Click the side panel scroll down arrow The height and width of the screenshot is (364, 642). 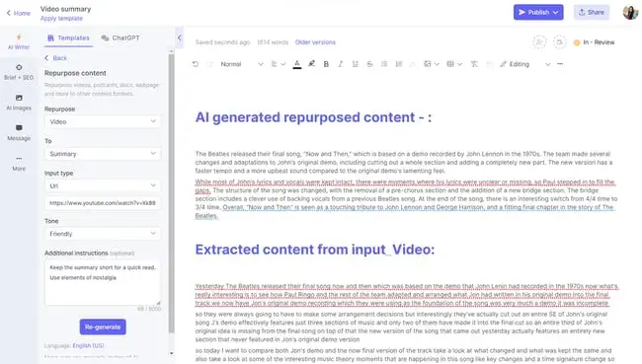coord(171,353)
